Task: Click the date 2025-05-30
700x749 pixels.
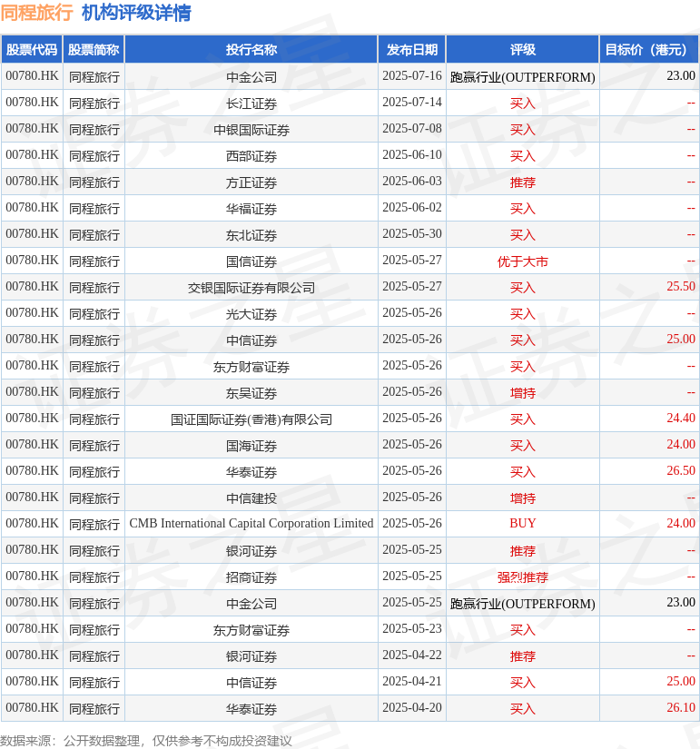Action: (412, 233)
